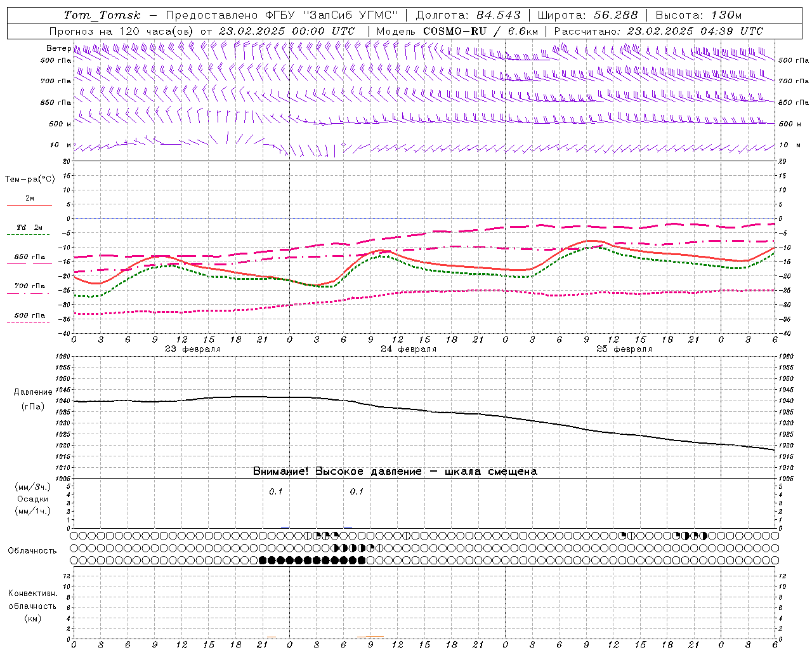812x650 pixels.
Task: Click the 0.1 precipitation value on 24 февраля
Action: [x=357, y=491]
